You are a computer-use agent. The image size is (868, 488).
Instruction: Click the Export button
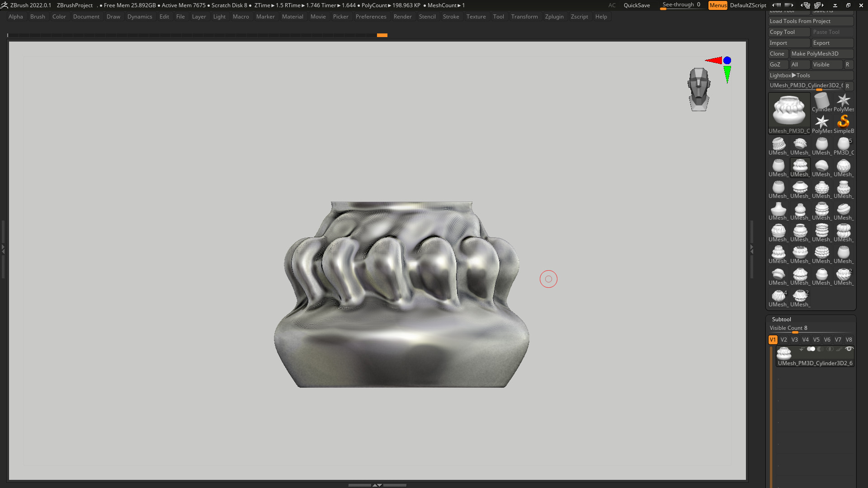coord(832,43)
